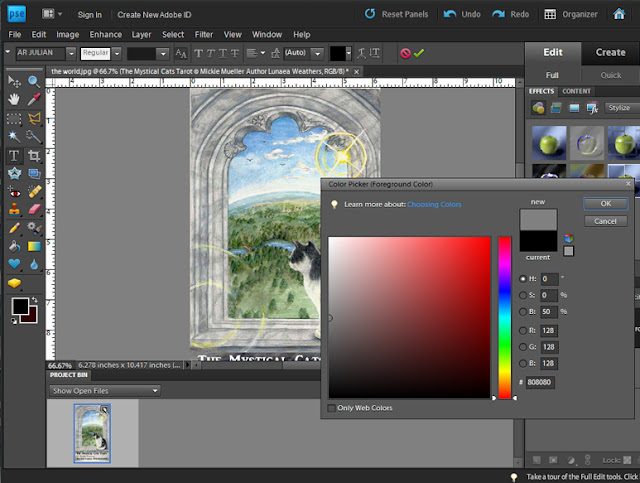Switch to the Content tab
The height and width of the screenshot is (483, 640).
click(577, 91)
